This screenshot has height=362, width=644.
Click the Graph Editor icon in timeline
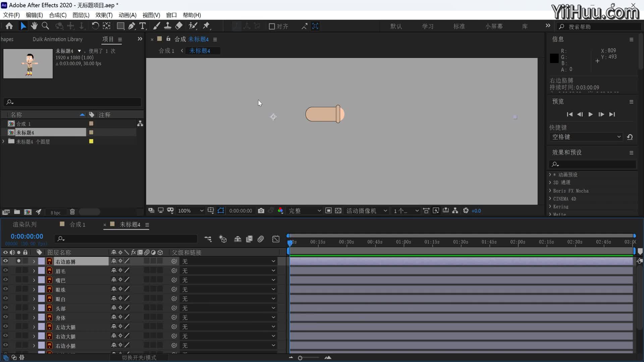pyautogui.click(x=276, y=239)
